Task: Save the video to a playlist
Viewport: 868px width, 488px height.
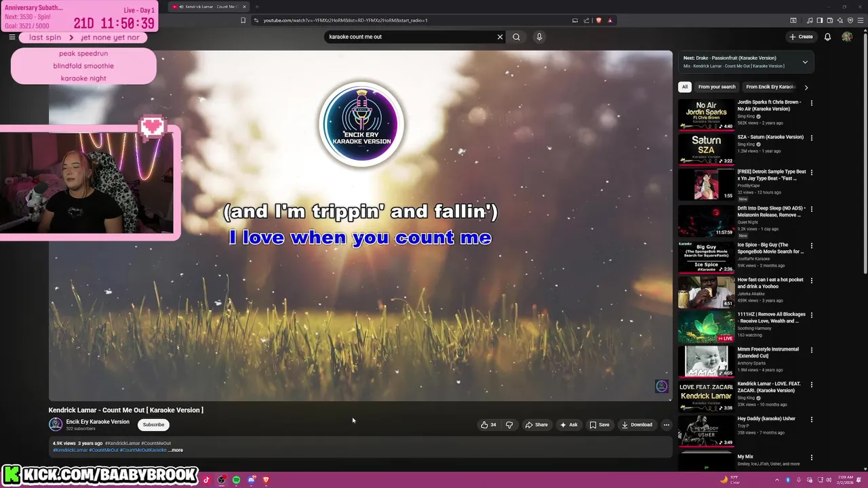Action: [599, 425]
